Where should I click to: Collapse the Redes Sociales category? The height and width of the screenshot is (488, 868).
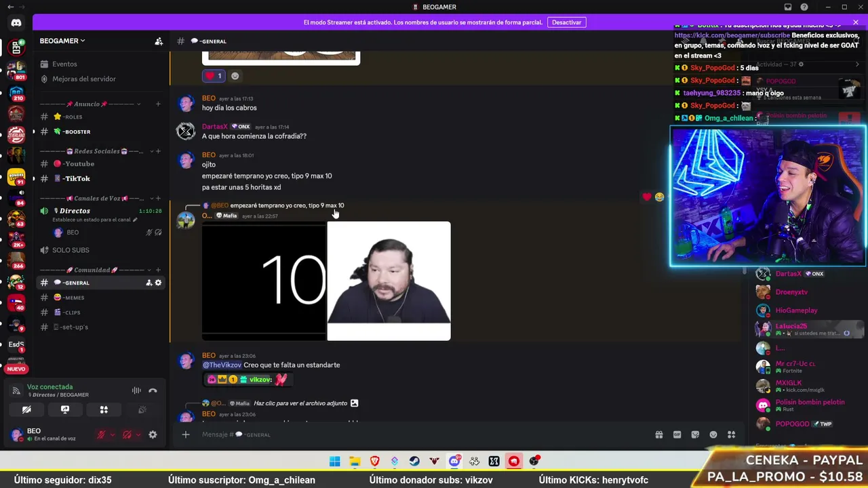(91, 151)
